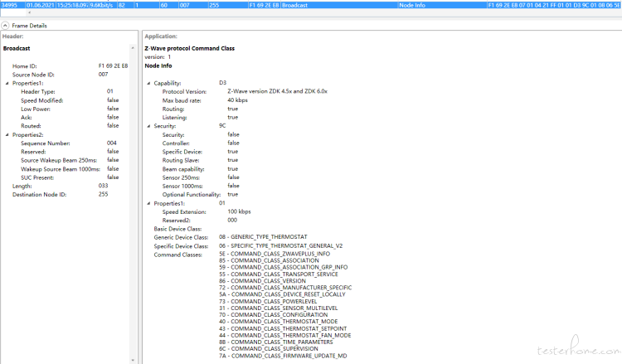The image size is (622, 364).
Task: Click COMMAND_CLASS_TRANSPORT_SERVICE entry
Action: pyautogui.click(x=279, y=274)
